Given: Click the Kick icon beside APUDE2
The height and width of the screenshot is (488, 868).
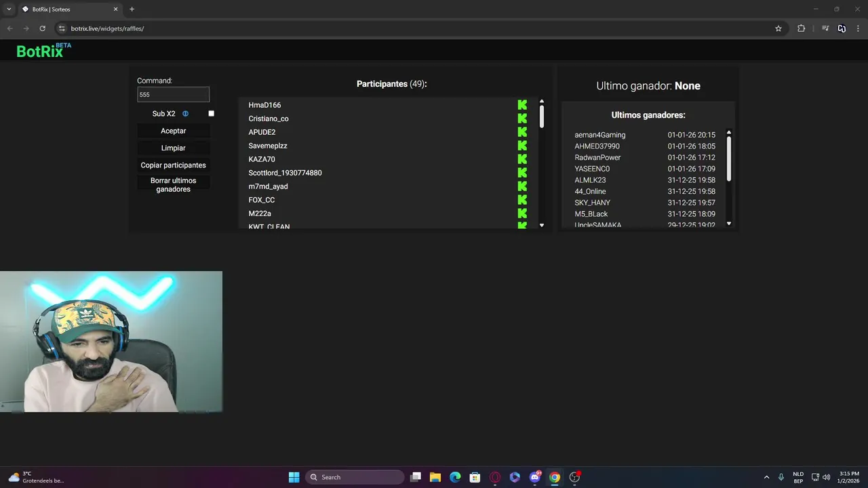Looking at the screenshot, I should tap(522, 132).
